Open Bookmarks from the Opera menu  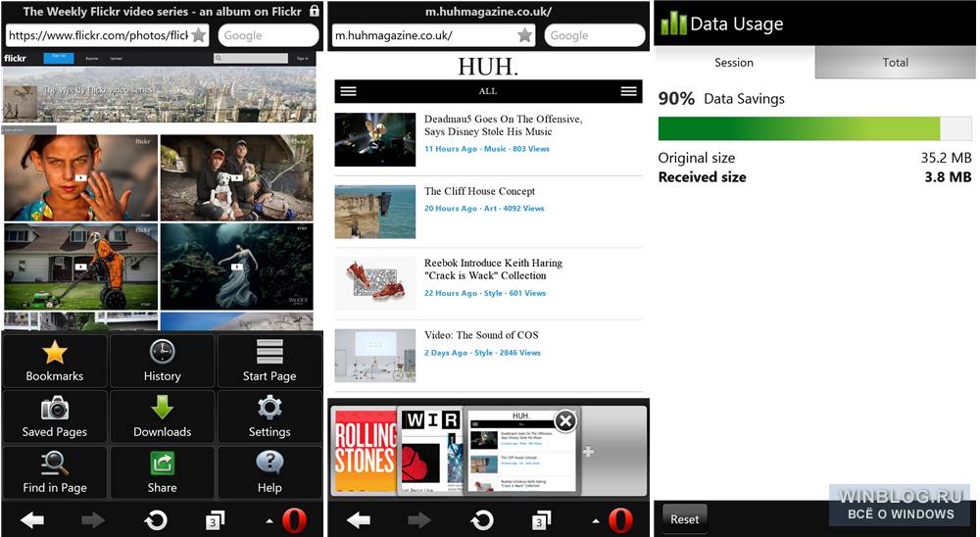tap(55, 361)
